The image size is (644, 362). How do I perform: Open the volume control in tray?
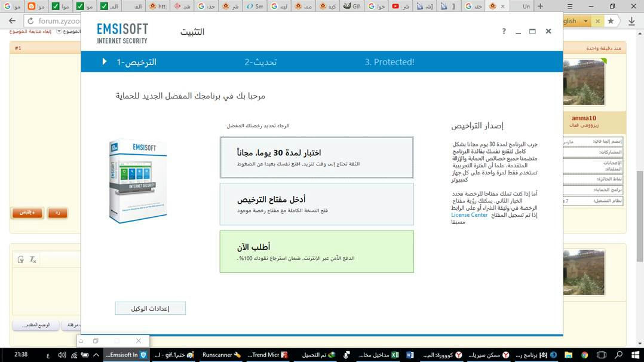(x=62, y=355)
